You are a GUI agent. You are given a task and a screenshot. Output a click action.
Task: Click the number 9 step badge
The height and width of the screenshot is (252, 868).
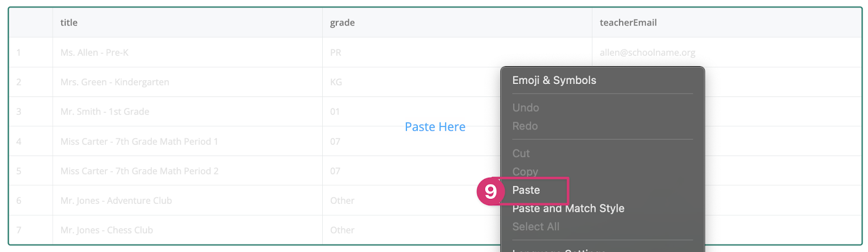point(490,191)
